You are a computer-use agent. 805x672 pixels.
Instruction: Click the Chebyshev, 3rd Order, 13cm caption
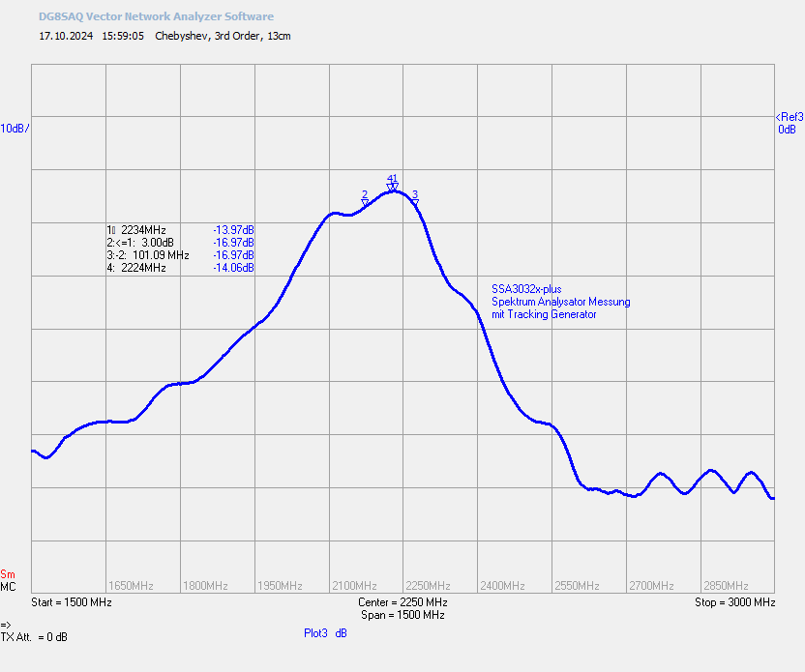223,36
